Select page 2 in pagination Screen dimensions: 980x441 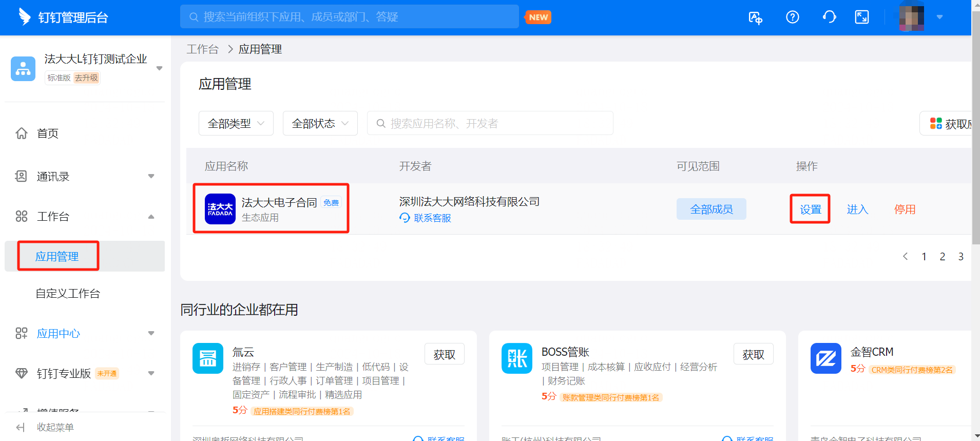pos(943,256)
